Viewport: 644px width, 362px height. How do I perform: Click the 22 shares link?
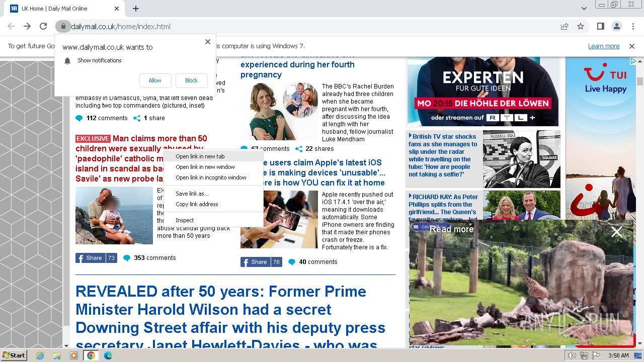pos(319,149)
